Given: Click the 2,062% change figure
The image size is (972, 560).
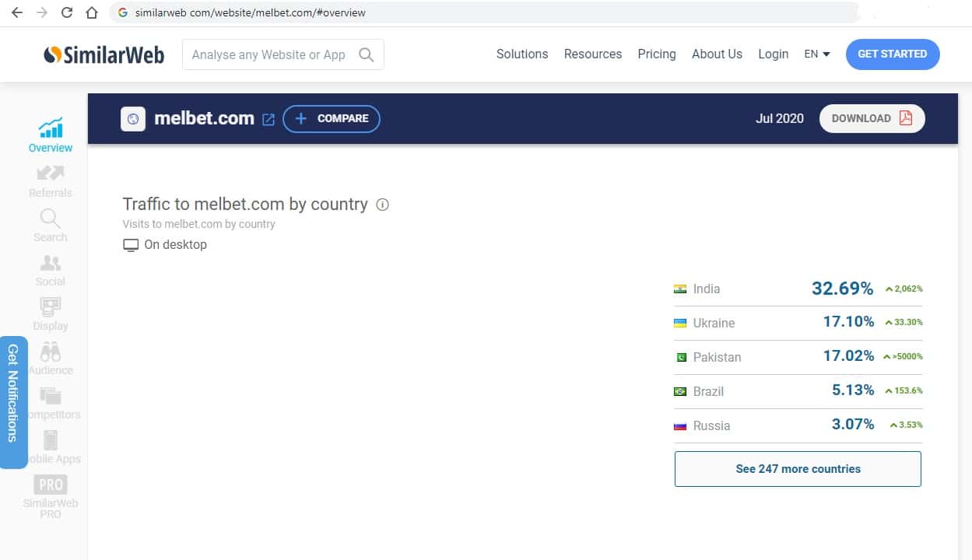Looking at the screenshot, I should [908, 289].
